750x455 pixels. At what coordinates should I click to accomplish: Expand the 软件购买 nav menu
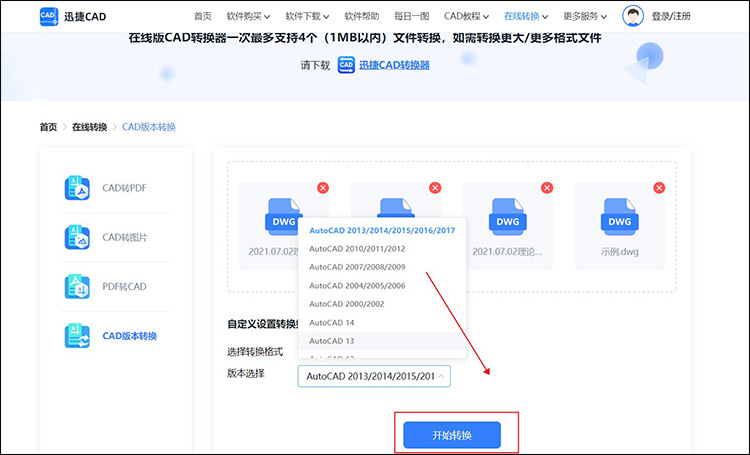pyautogui.click(x=248, y=16)
